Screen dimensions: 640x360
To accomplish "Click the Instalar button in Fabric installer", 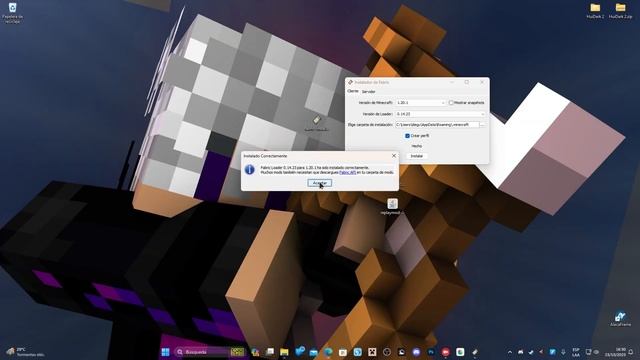I will pos(416,156).
